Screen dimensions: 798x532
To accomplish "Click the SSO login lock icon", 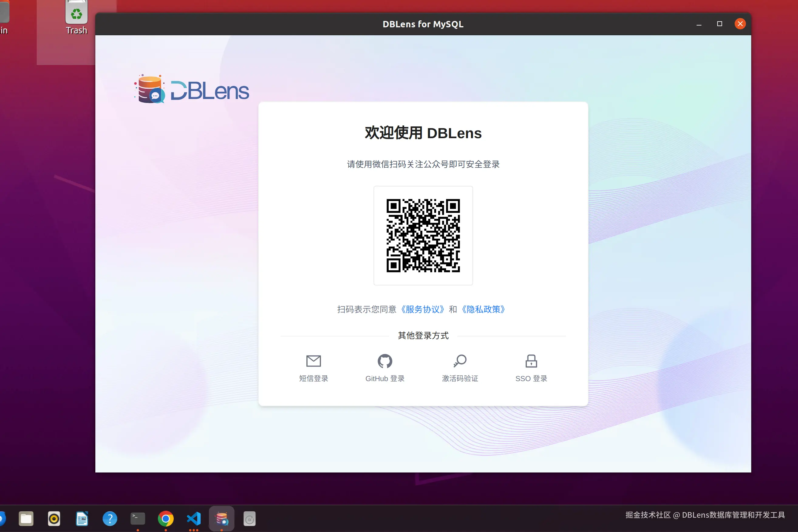I will (531, 361).
